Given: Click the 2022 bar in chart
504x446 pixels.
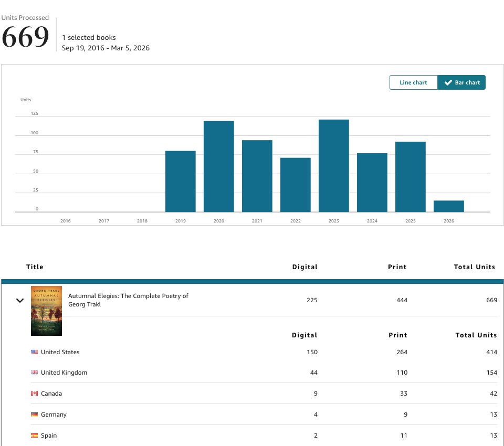Looking at the screenshot, I should click(296, 185).
